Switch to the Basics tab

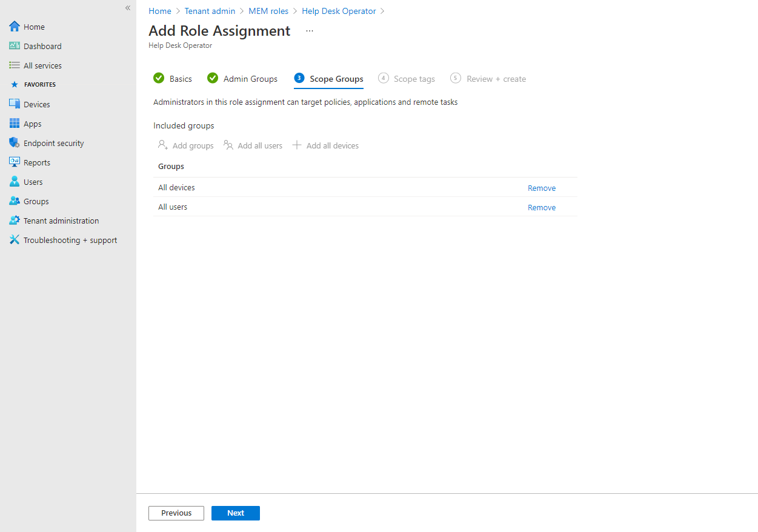[180, 78]
